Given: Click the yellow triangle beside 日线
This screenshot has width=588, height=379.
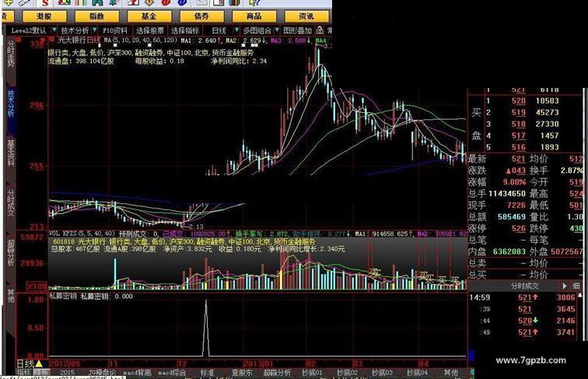Looking at the screenshot, I should click(x=40, y=363).
